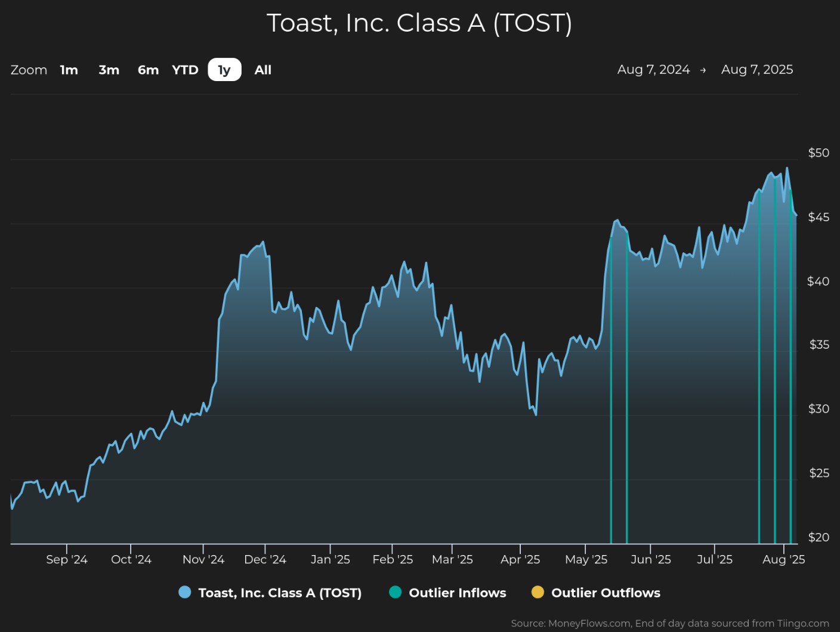This screenshot has width=840, height=632.
Task: Click the Mar '25 axis label
Action: pos(452,560)
